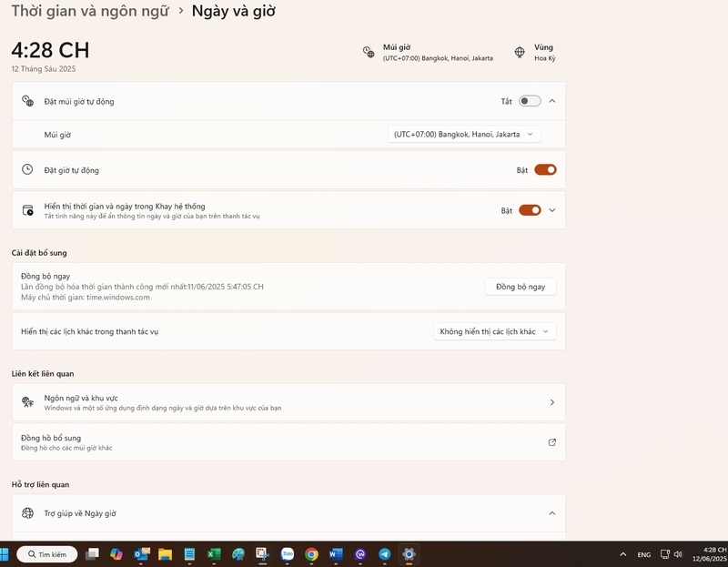The image size is (728, 567).
Task: Open File Explorer folder icon
Action: tap(165, 554)
